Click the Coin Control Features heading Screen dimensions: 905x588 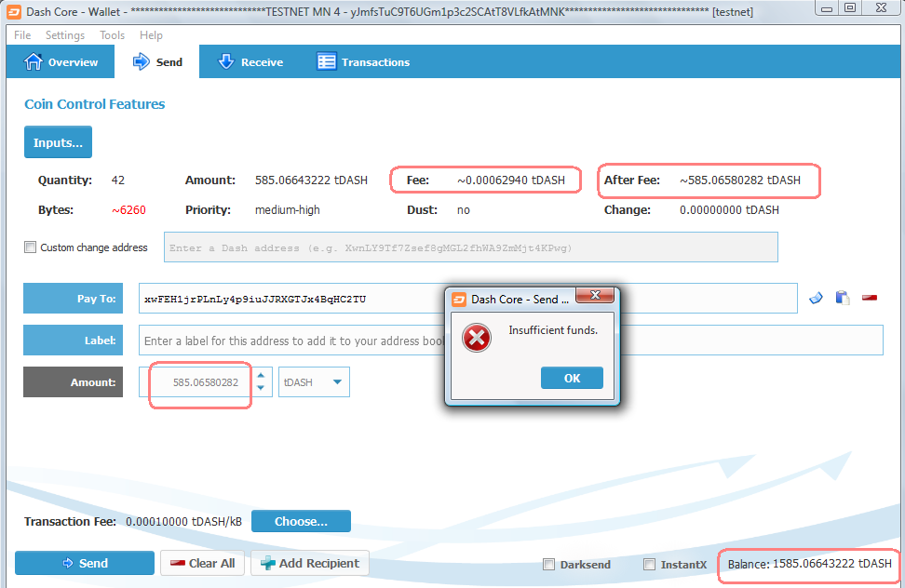(95, 104)
